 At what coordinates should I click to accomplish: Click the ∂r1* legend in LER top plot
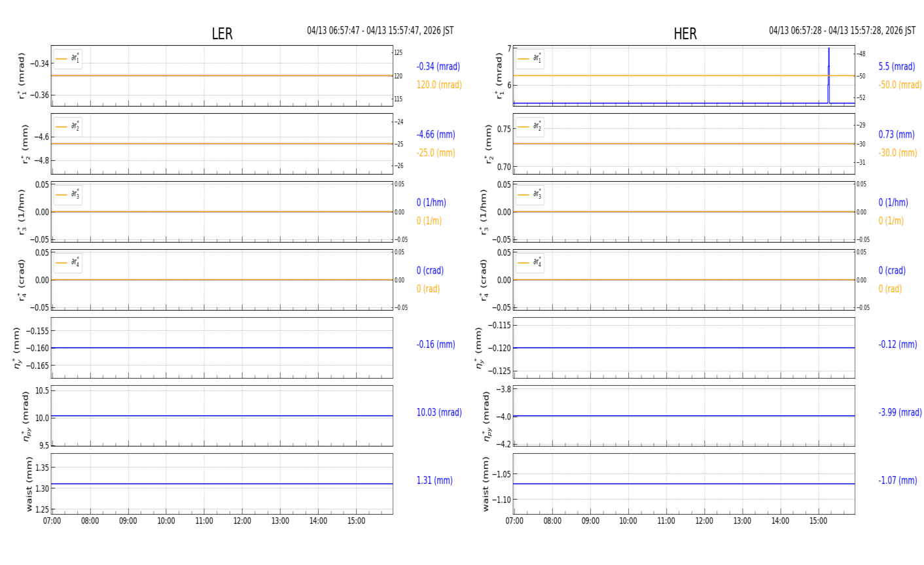[68, 59]
